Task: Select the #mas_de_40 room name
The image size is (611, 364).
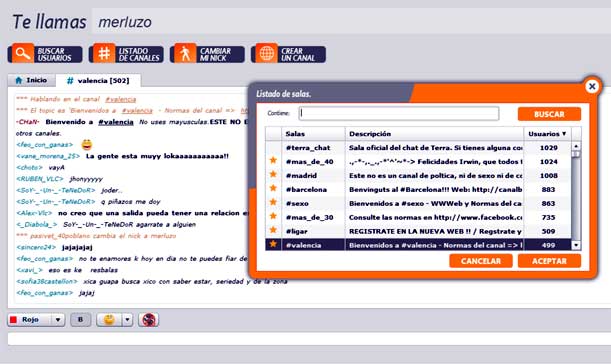Action: 309,162
